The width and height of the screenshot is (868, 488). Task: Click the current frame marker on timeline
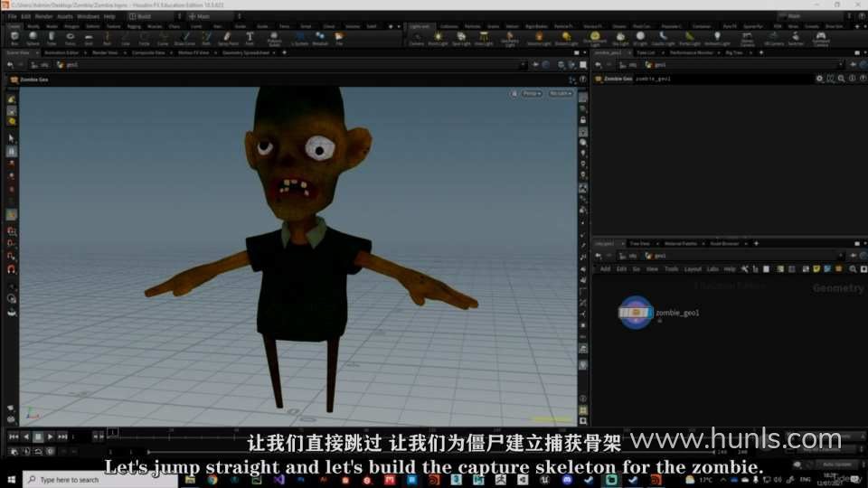click(x=112, y=432)
